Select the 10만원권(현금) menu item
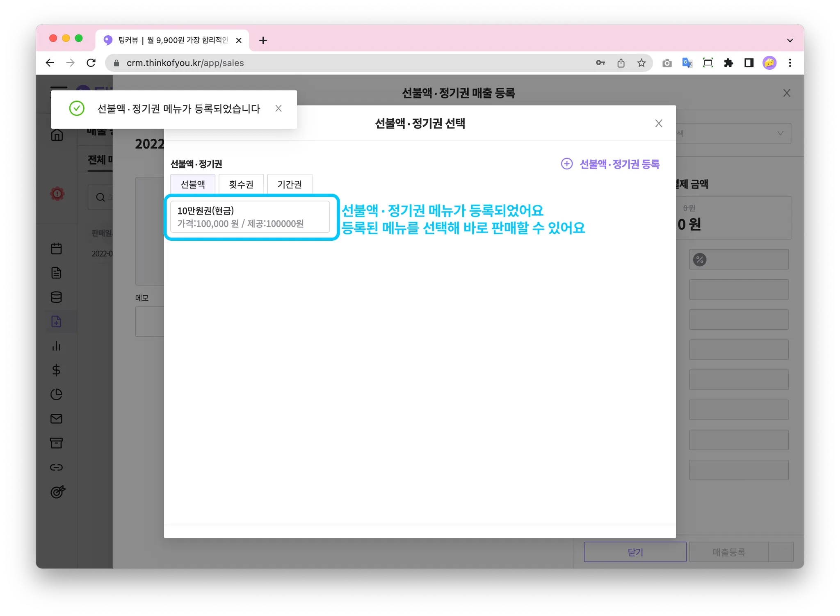 point(250,217)
